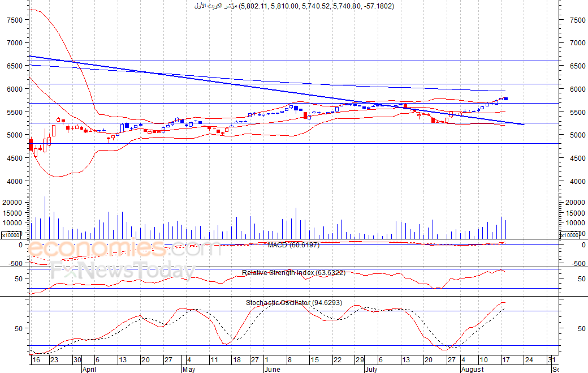This screenshot has height=373, width=588.
Task: Click the left x10000 volume scale box
Action: point(11,235)
